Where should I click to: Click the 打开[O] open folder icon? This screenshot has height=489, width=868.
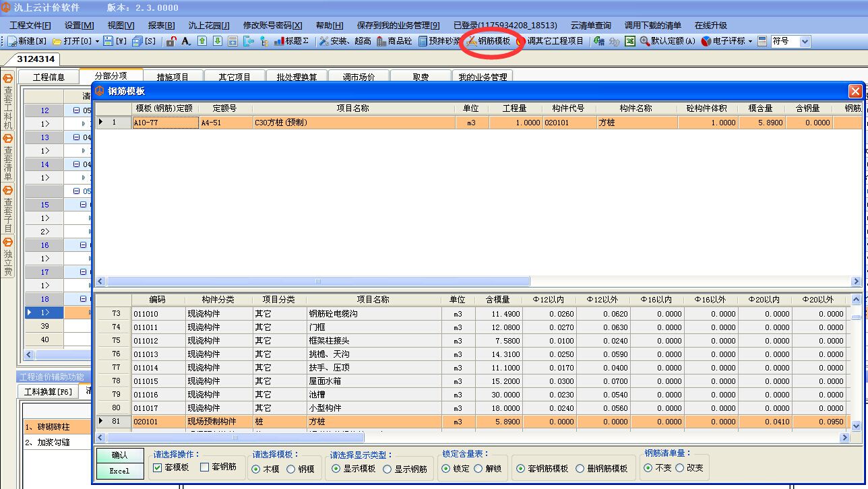click(57, 41)
